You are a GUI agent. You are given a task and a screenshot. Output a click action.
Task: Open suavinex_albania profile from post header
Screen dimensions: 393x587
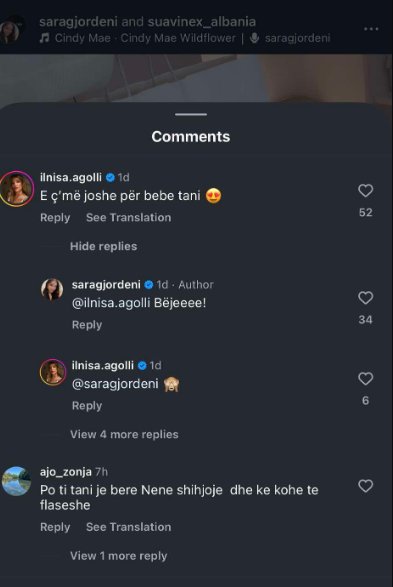pos(202,22)
